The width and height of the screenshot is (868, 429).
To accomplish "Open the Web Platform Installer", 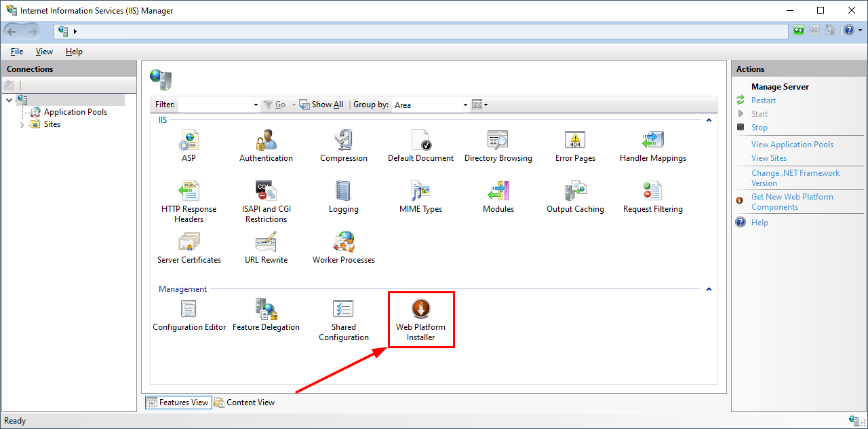I will (x=420, y=320).
